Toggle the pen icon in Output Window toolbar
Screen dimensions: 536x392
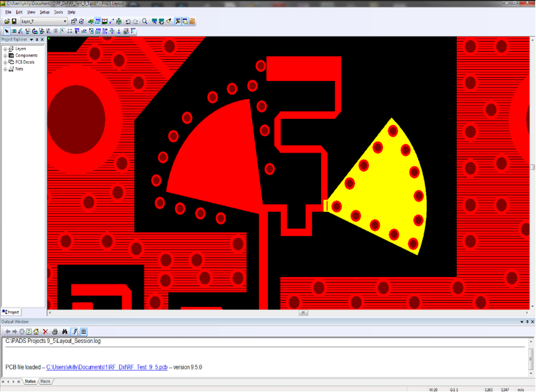[x=74, y=332]
